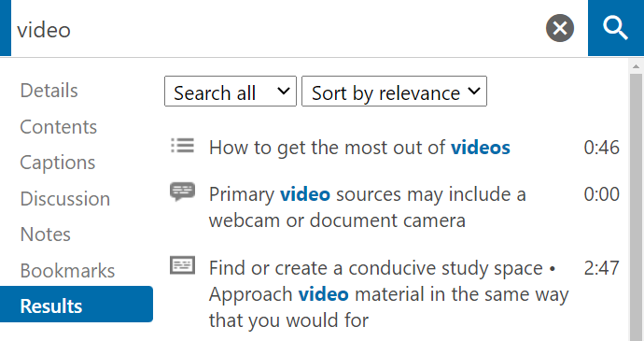Click the vertical scrollbar thumb
Image resolution: width=644 pixels, height=341 pixels.
tap(637, 207)
